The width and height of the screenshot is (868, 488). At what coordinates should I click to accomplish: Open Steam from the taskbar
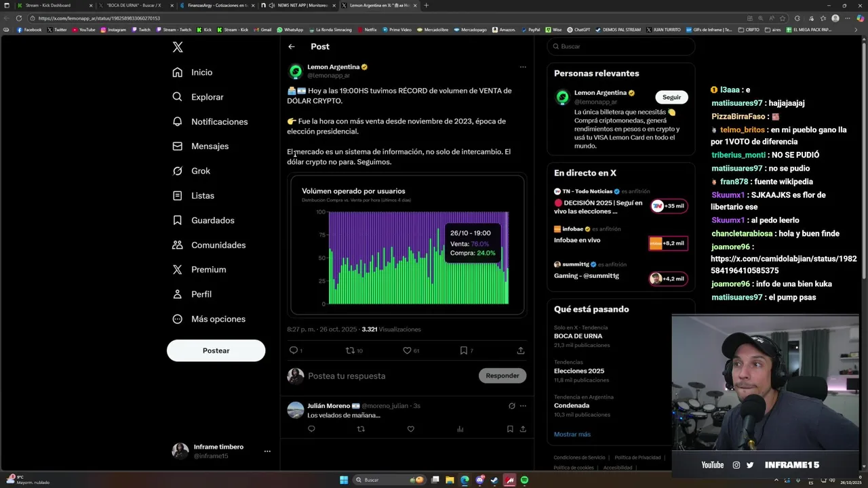click(494, 480)
